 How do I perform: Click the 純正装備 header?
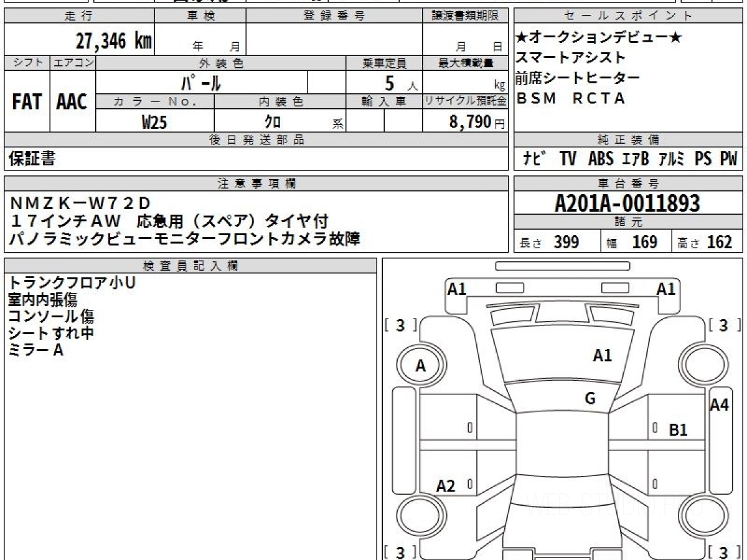point(628,140)
